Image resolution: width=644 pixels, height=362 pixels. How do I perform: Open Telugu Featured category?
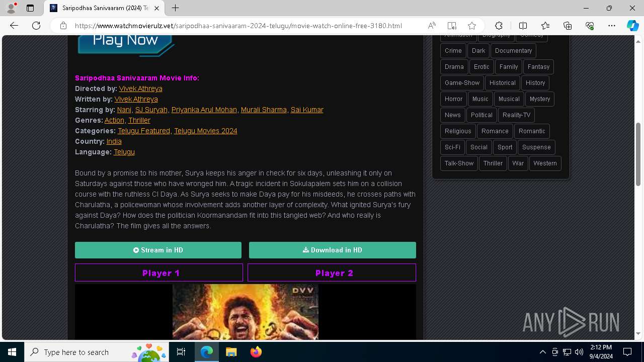pos(144,131)
